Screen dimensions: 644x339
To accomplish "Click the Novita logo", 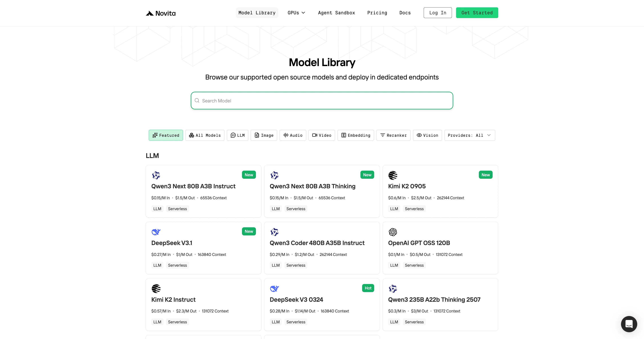I will click(x=160, y=13).
